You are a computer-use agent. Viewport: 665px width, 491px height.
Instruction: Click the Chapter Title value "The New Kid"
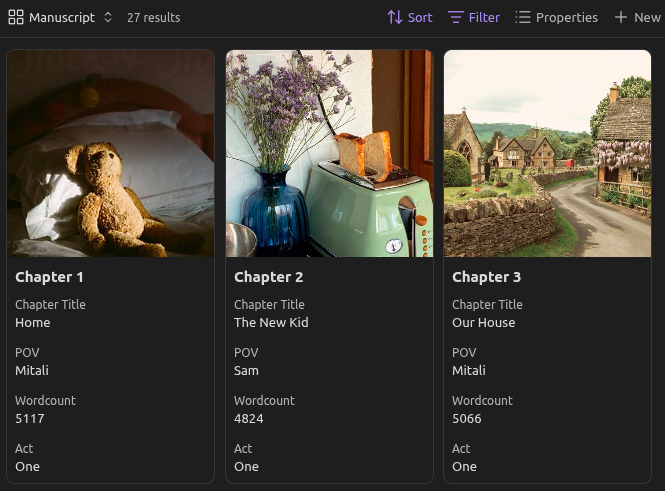pyautogui.click(x=271, y=323)
